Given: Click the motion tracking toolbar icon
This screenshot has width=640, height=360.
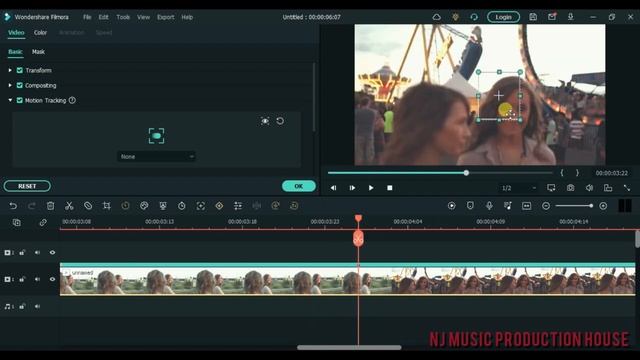Looking at the screenshot, I should 200,206.
